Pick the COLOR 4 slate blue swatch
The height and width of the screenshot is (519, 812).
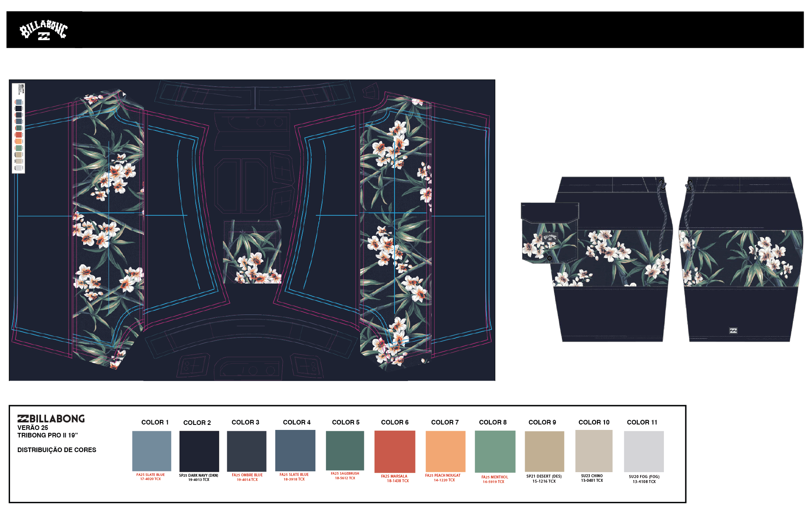(x=295, y=450)
